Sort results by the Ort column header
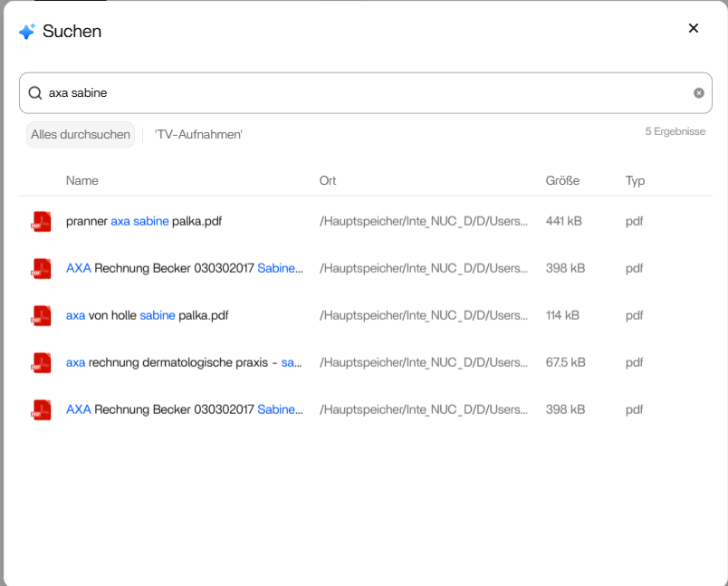 tap(328, 181)
